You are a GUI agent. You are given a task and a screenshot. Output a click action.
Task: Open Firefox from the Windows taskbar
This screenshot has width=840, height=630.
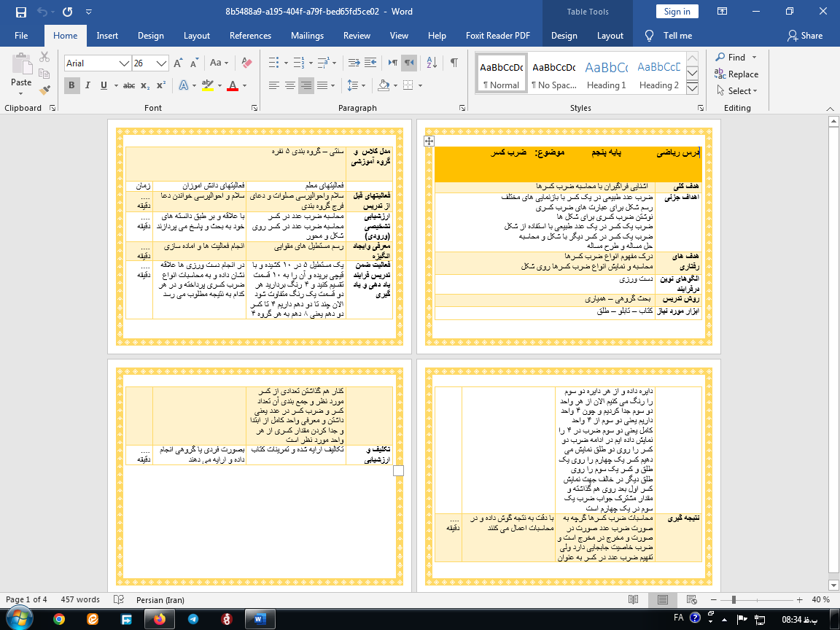pyautogui.click(x=160, y=618)
